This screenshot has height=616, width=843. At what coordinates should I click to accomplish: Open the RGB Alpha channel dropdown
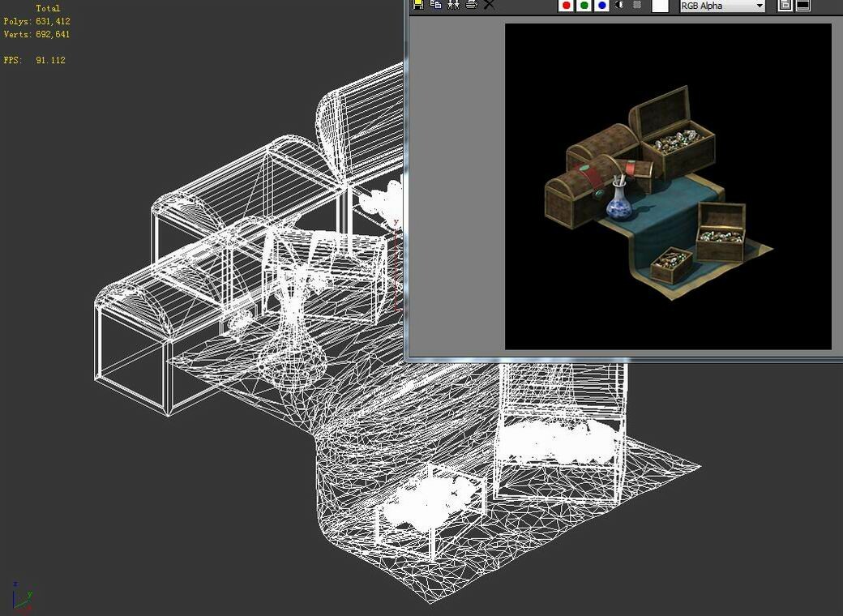[722, 6]
